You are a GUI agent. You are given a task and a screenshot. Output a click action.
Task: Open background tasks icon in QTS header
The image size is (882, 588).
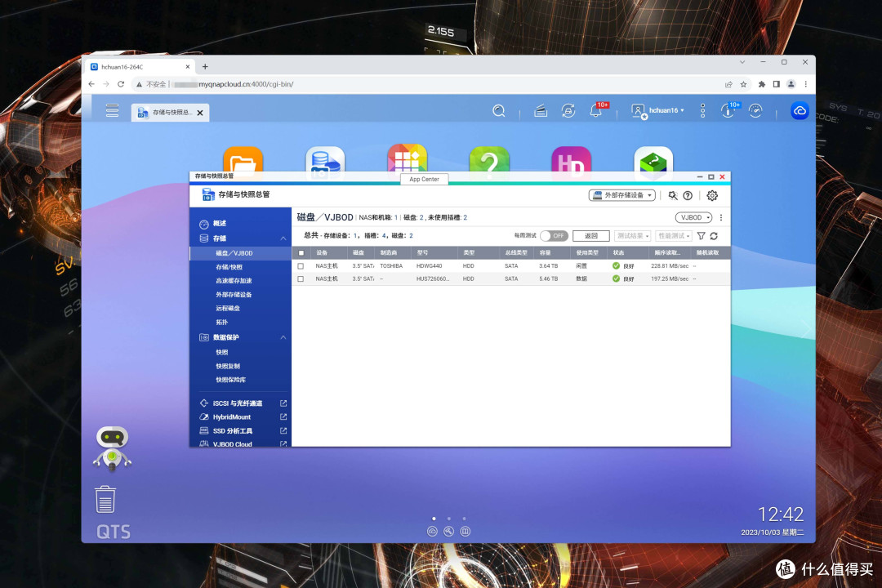click(x=541, y=111)
